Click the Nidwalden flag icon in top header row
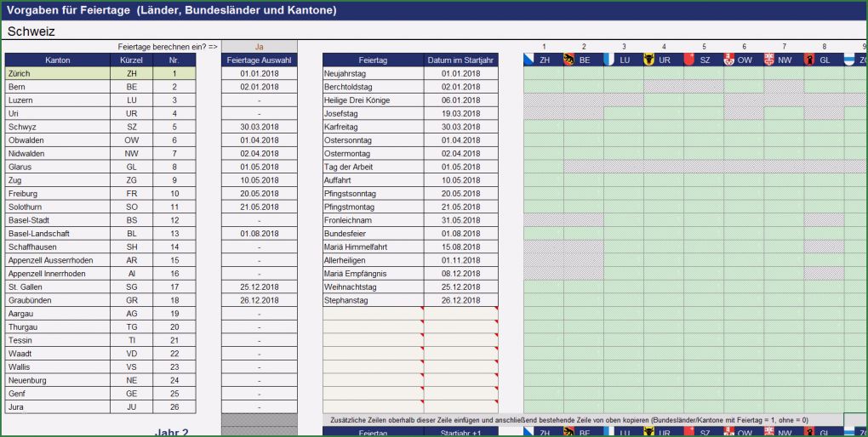 768,60
